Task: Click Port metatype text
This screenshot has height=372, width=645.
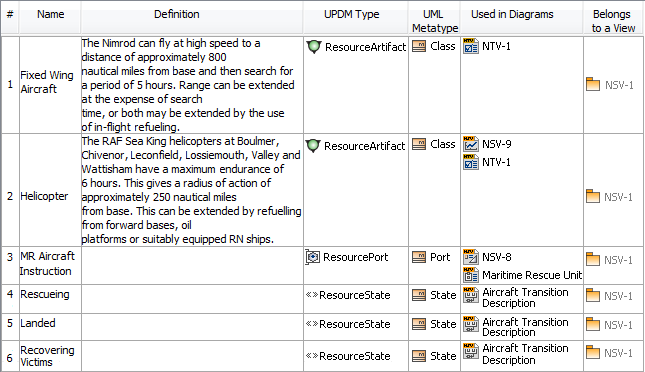Action: 440,257
